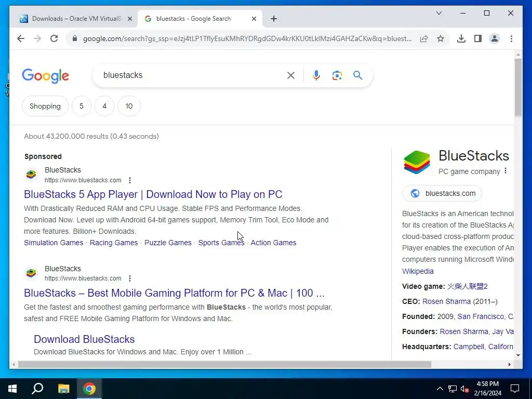Start Google voice search with the microphone
This screenshot has width=532, height=399.
[x=316, y=75]
